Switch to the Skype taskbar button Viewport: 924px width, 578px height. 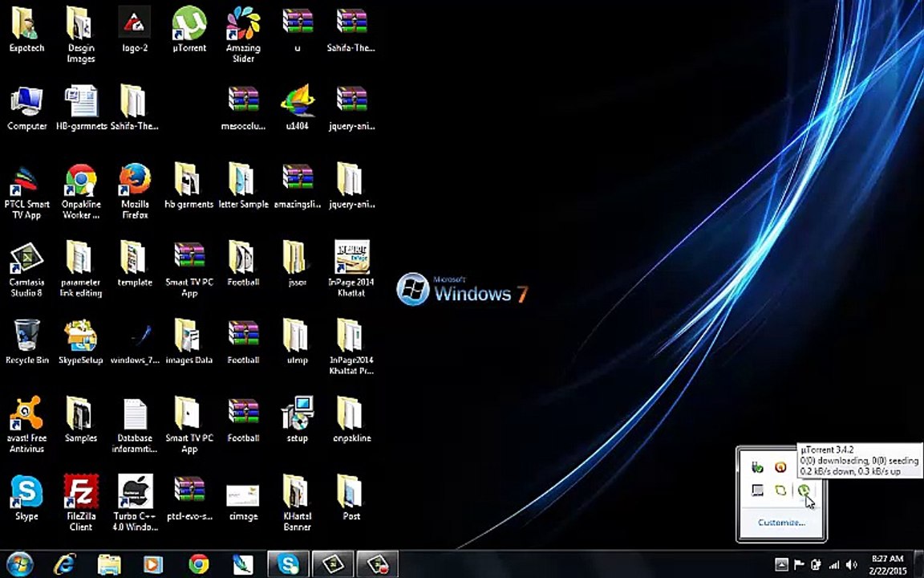click(x=288, y=564)
